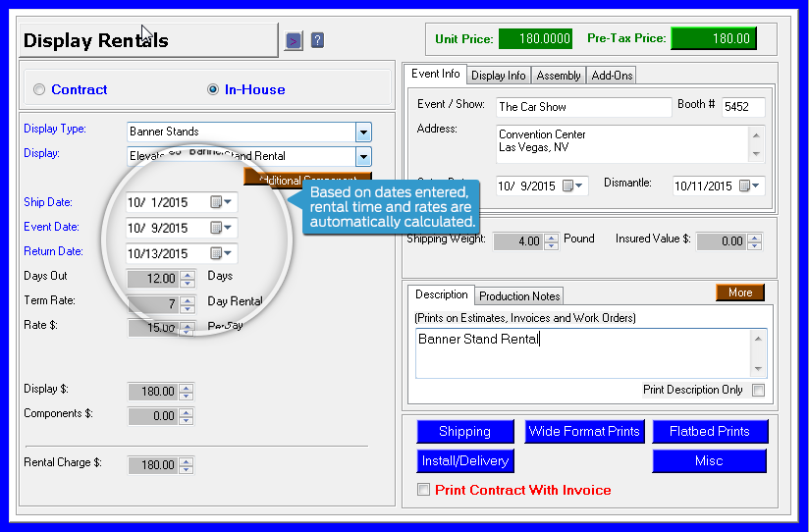This screenshot has height=532, width=809.
Task: Expand the Display dropdown list
Action: pyautogui.click(x=363, y=156)
